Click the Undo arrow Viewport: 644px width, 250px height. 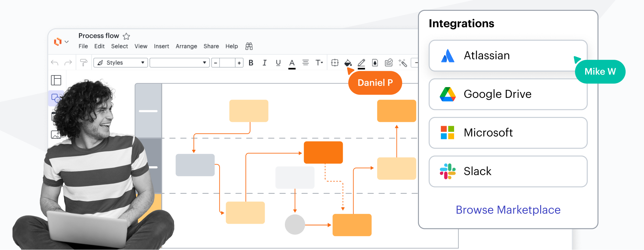[55, 63]
